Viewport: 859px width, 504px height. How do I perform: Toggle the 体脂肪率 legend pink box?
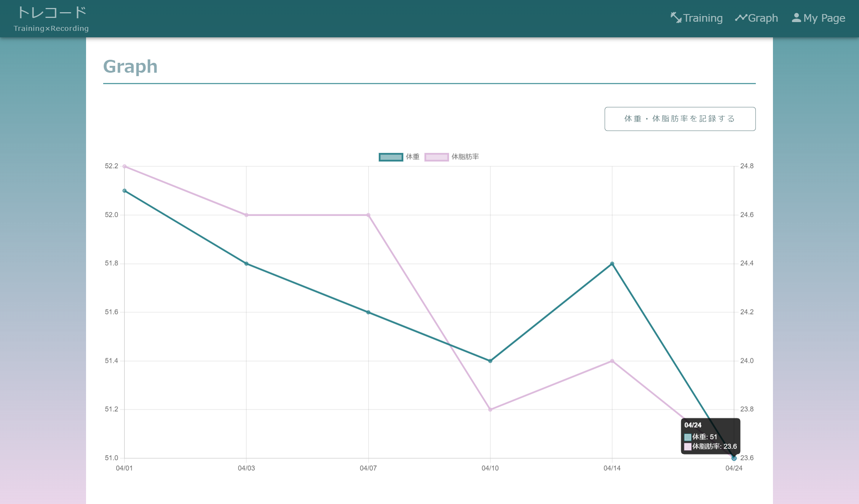tap(436, 157)
